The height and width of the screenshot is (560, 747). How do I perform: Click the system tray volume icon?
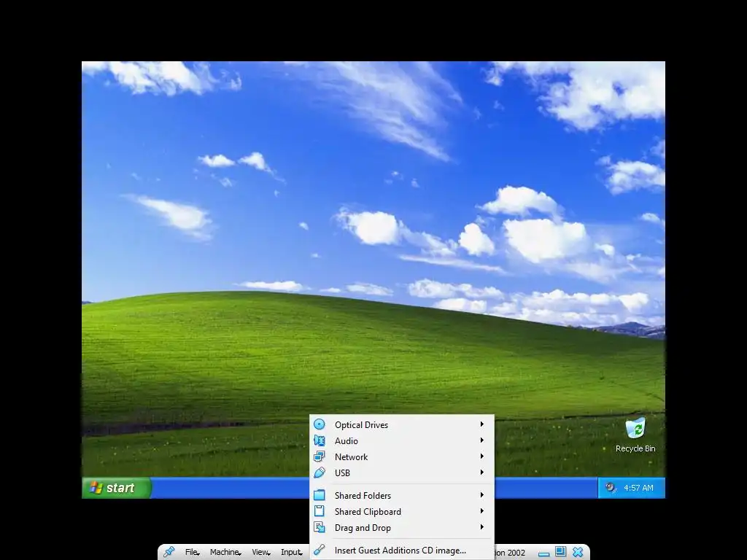(611, 487)
